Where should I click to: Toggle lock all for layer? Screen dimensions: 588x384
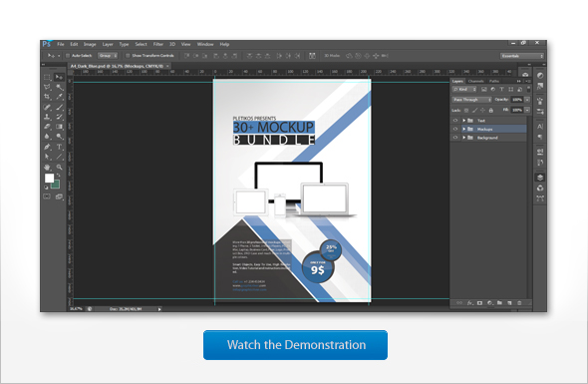tap(491, 111)
